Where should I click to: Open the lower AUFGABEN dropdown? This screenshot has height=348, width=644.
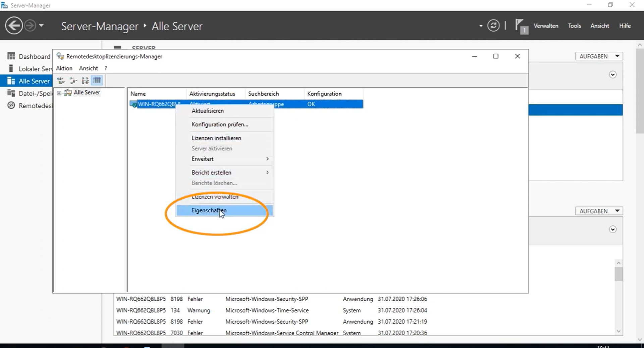(599, 211)
